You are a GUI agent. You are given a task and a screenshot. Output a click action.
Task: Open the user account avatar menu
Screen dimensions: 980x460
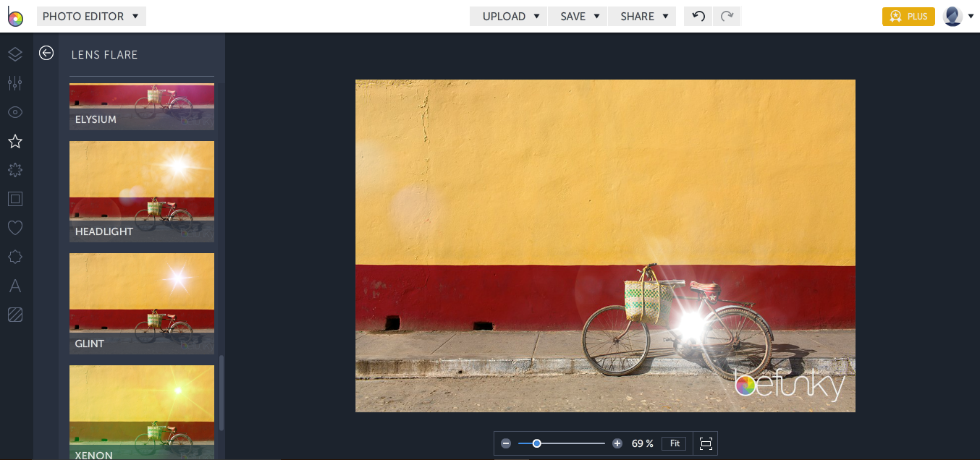(958, 16)
